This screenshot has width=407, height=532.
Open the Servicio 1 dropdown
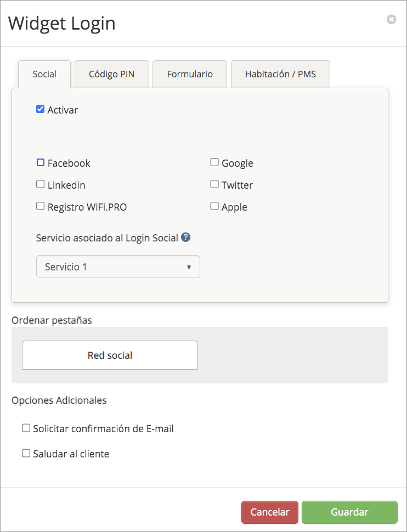(117, 267)
